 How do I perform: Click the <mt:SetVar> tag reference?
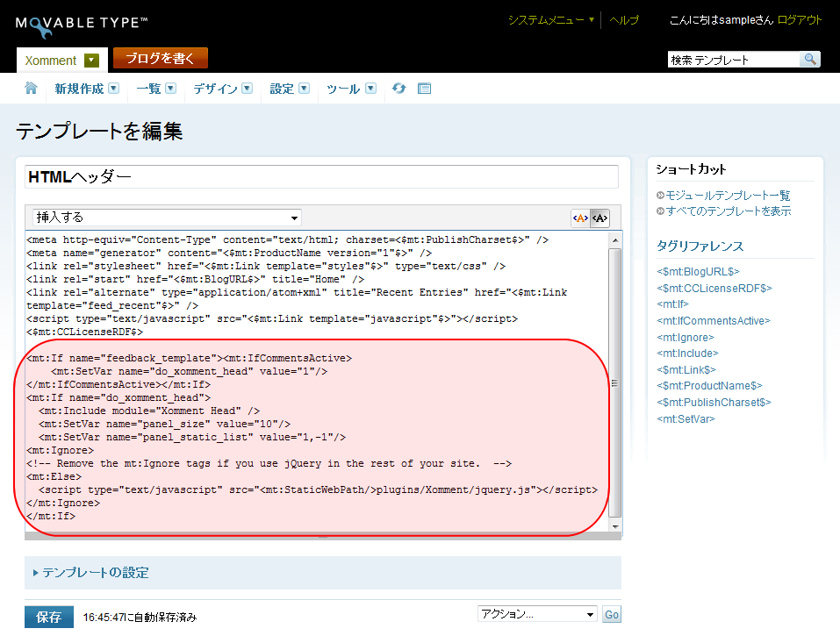[686, 419]
